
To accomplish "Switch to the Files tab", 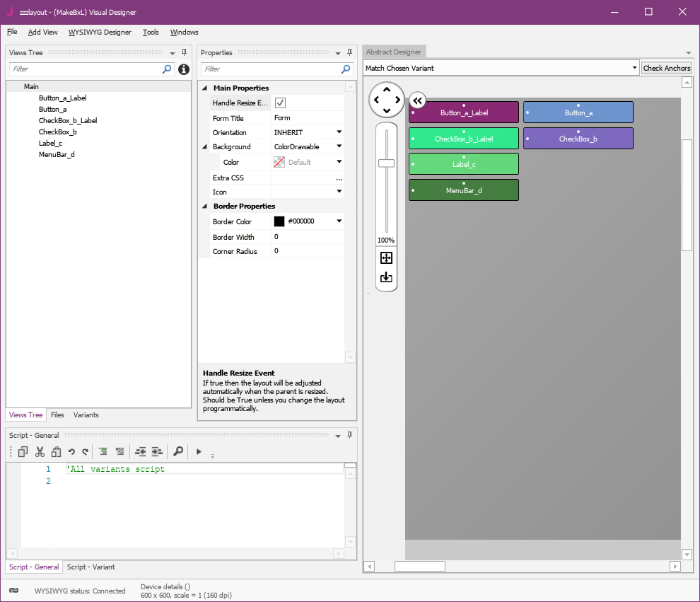I will [x=57, y=415].
